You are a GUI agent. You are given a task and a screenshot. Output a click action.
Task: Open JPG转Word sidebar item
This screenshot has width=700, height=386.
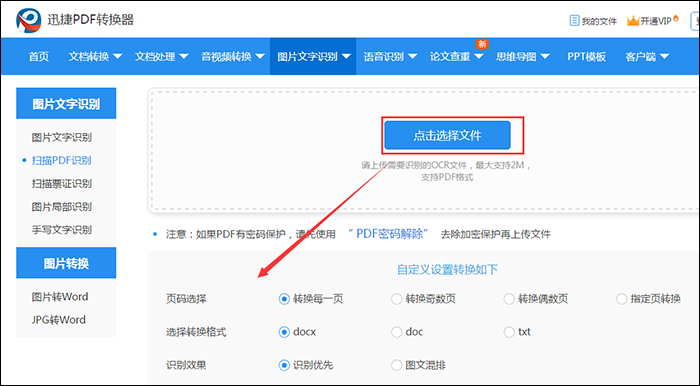point(58,320)
